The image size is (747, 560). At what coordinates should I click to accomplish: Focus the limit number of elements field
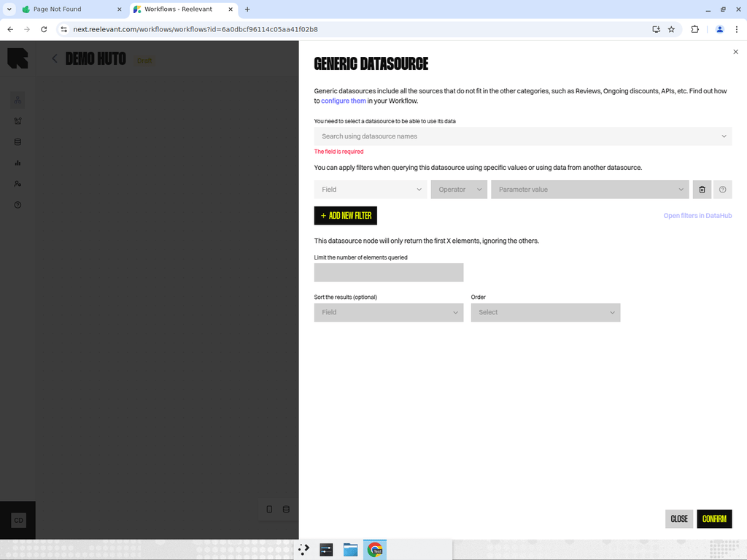[389, 273]
